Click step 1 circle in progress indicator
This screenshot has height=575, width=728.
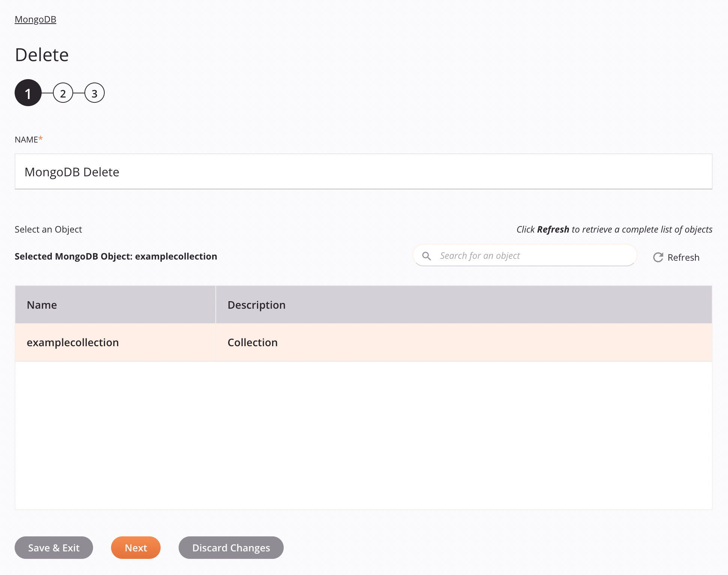pos(28,93)
